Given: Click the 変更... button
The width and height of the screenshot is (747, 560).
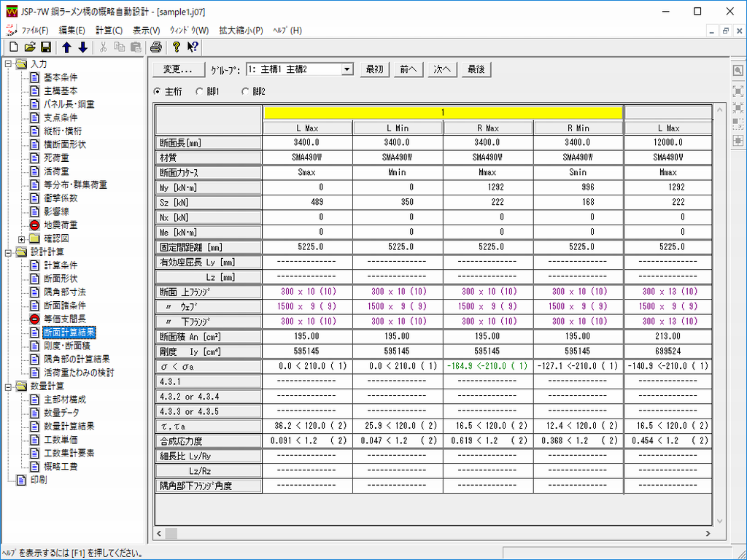Looking at the screenshot, I should coord(179,69).
